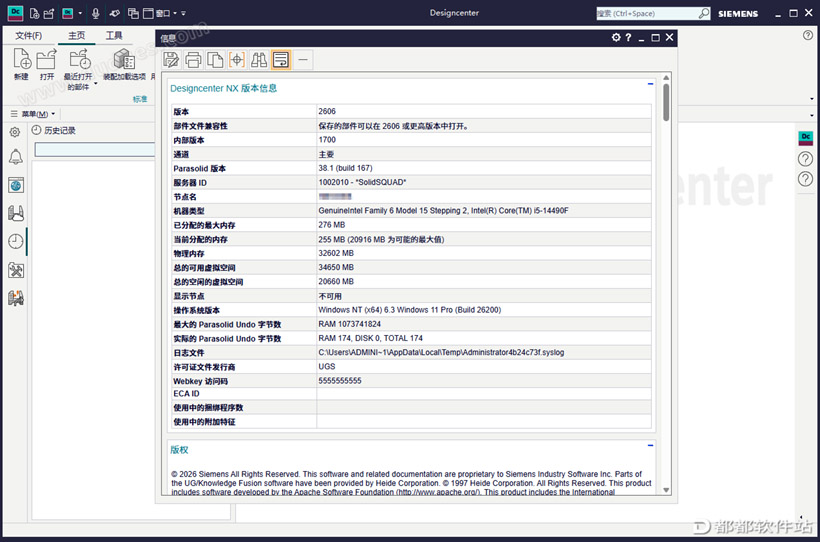Click the resource bar settings gear icon
This screenshot has height=542, width=820.
15,132
